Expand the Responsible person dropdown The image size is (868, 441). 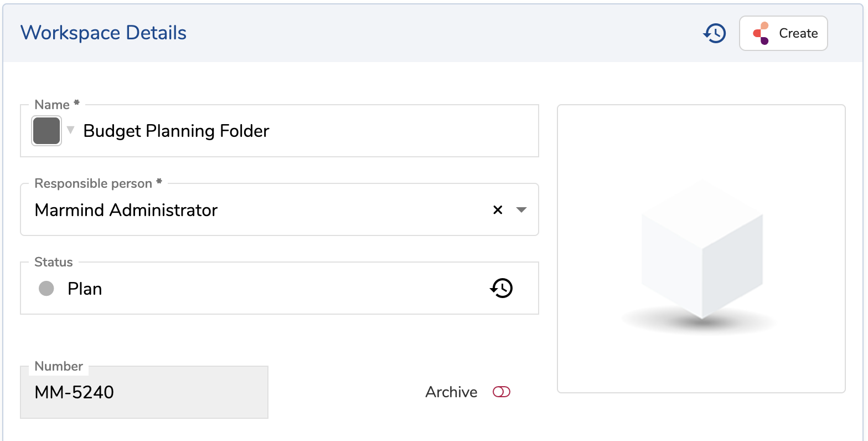[x=521, y=210]
